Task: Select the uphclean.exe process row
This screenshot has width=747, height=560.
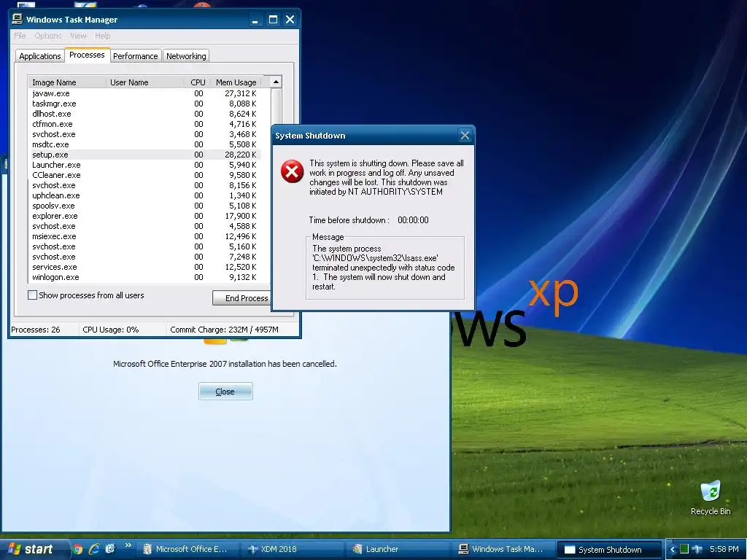Action: click(144, 195)
